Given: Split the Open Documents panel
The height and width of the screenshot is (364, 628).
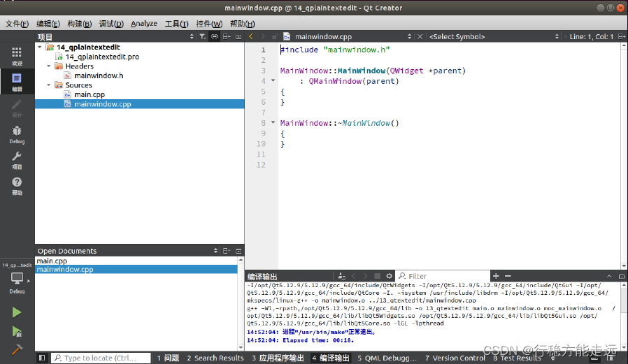Looking at the screenshot, I should click(227, 251).
